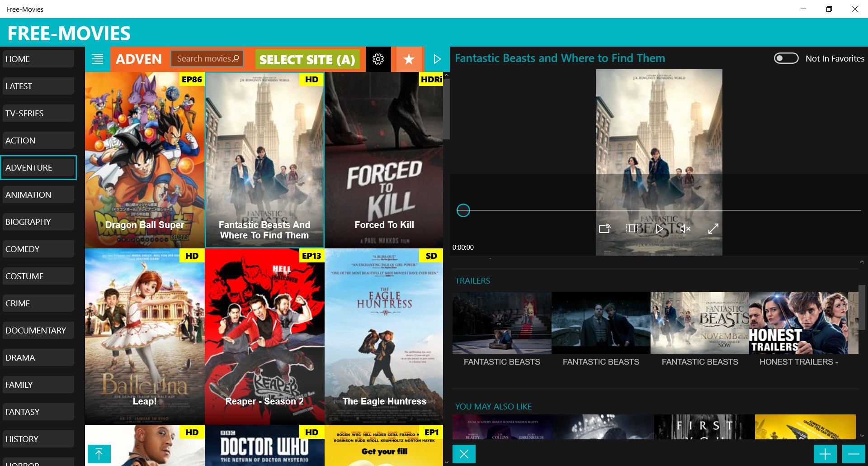Screen dimensions: 868x466
Task: Open the SELECT SITE (A) dropdown
Action: 307,59
